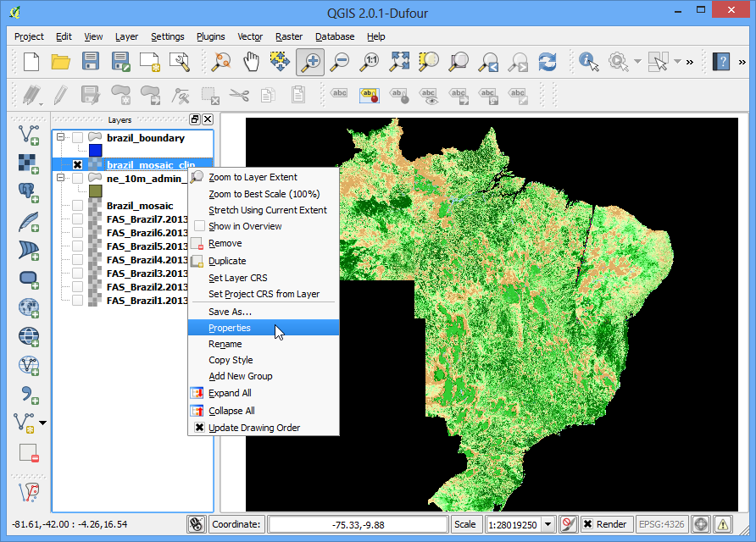Close the Layers panel
The image size is (756, 542).
(208, 119)
